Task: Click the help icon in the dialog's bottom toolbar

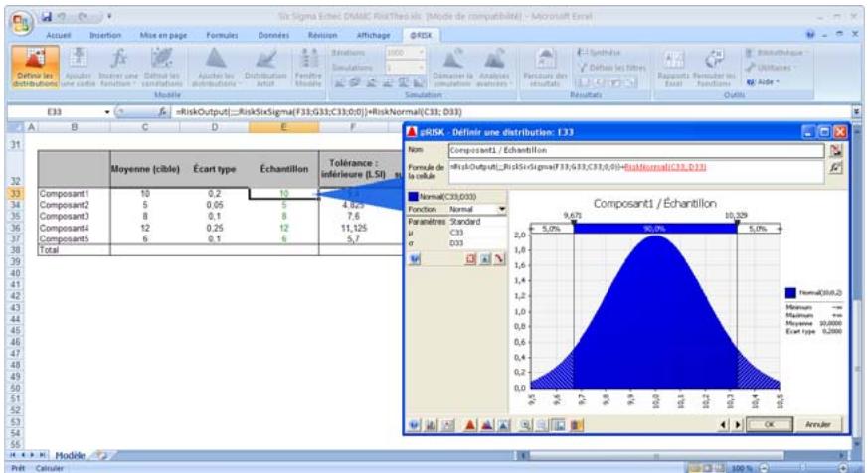Action: pos(414,425)
